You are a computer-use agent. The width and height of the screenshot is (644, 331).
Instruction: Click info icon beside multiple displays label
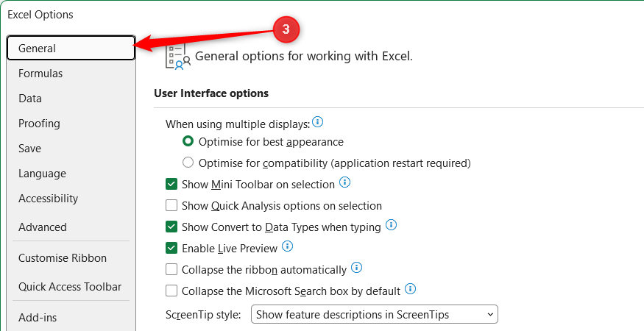click(x=317, y=122)
